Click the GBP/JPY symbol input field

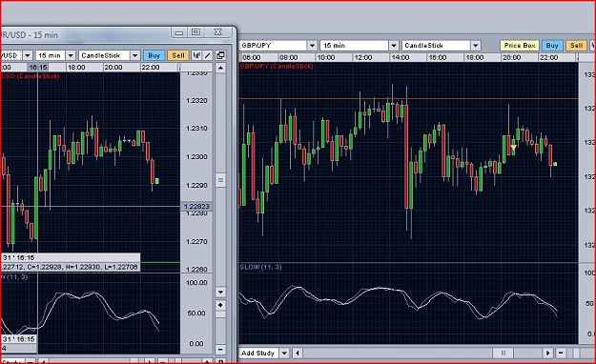pos(273,46)
